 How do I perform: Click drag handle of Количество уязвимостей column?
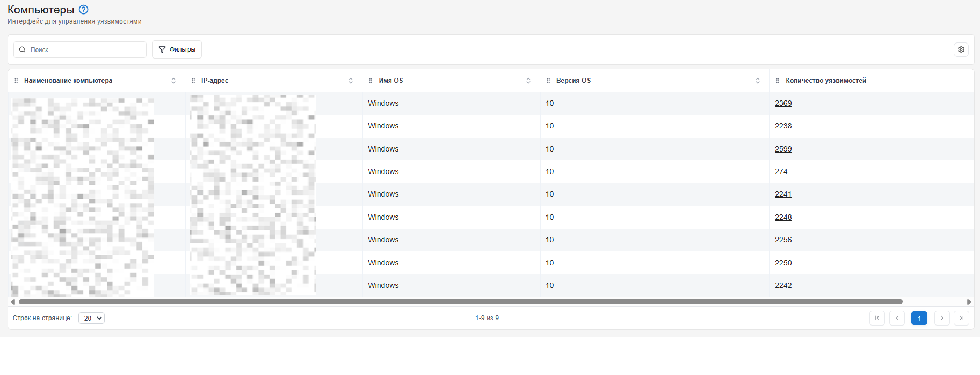[x=778, y=81]
